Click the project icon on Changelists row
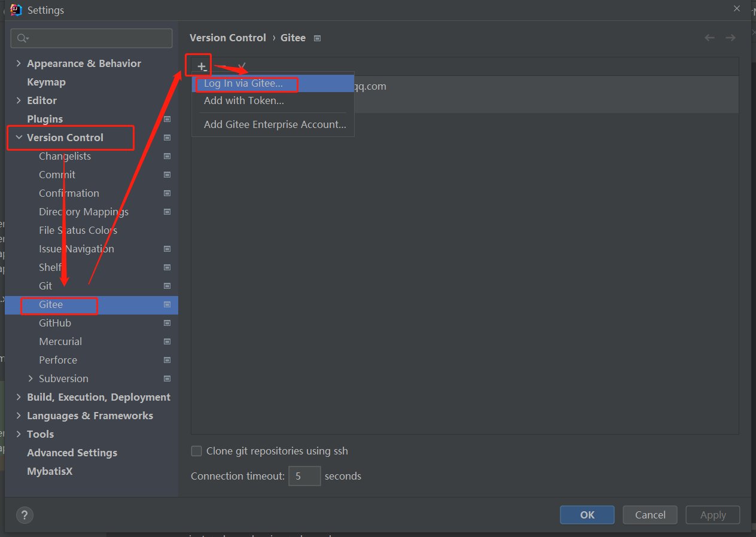 coord(167,156)
